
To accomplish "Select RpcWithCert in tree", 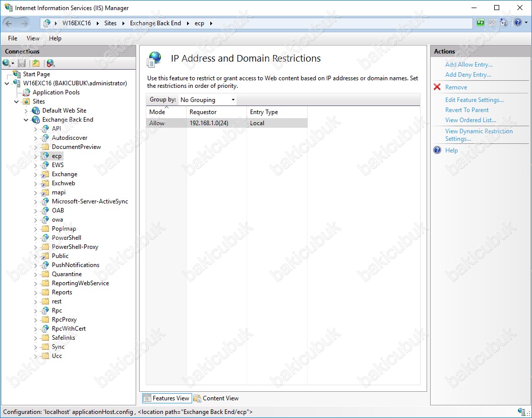I will (x=69, y=328).
